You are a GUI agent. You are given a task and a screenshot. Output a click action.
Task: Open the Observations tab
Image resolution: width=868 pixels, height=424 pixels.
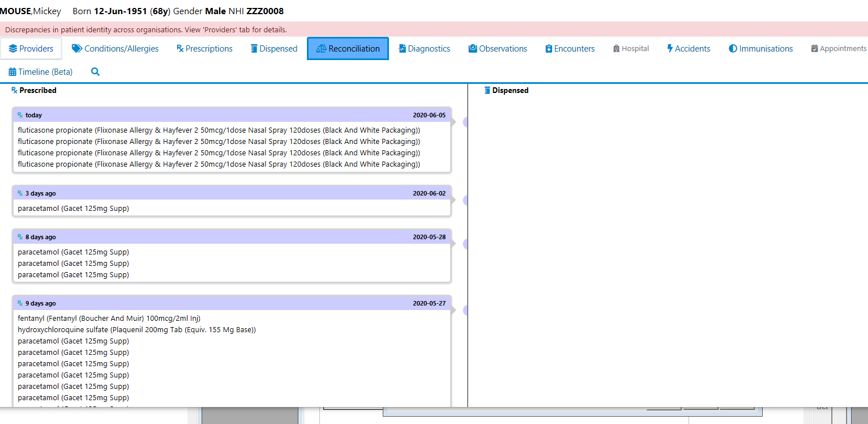[498, 49]
